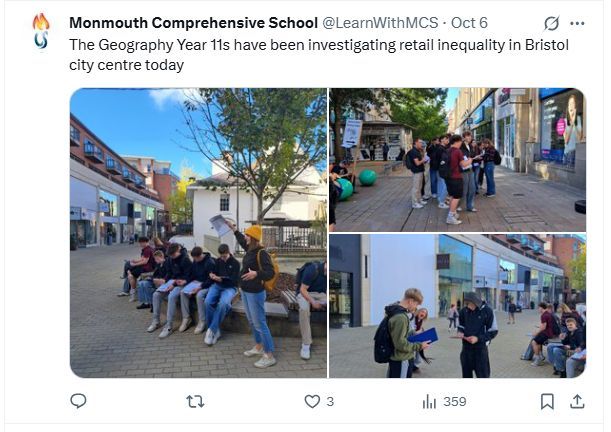Open the view analytics bar chart icon

(429, 402)
